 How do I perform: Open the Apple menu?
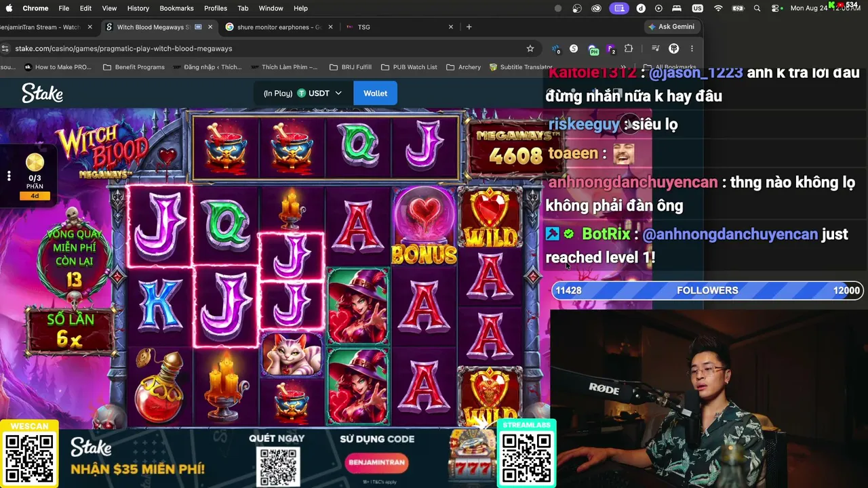[9, 8]
